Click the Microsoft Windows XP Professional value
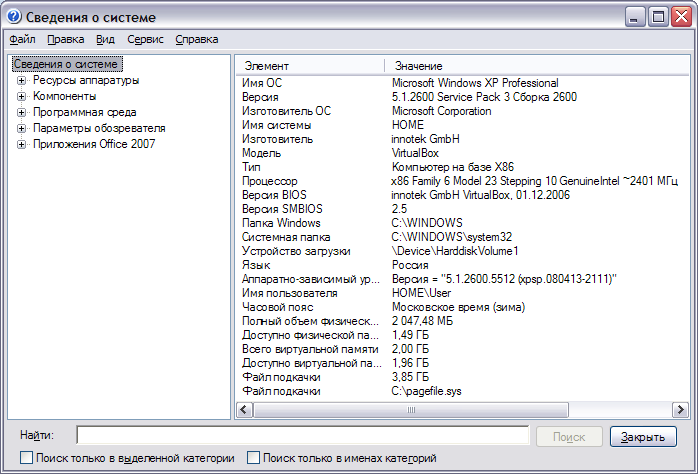 pyautogui.click(x=475, y=83)
